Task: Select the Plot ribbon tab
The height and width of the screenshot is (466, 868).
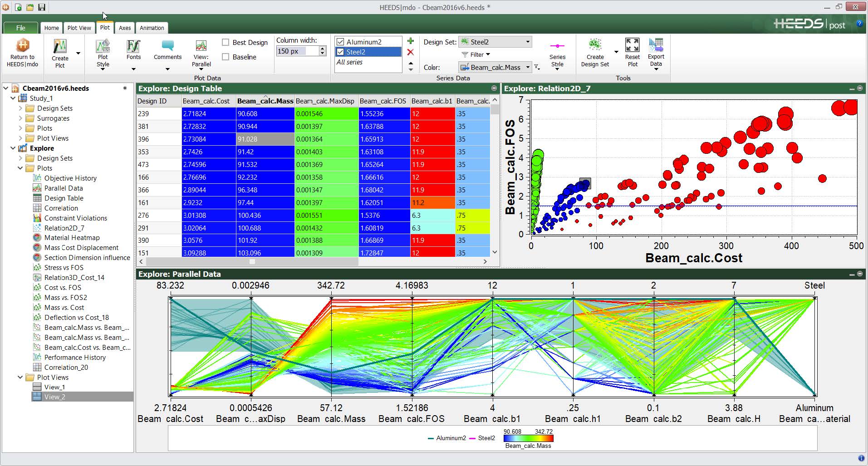Action: tap(105, 27)
